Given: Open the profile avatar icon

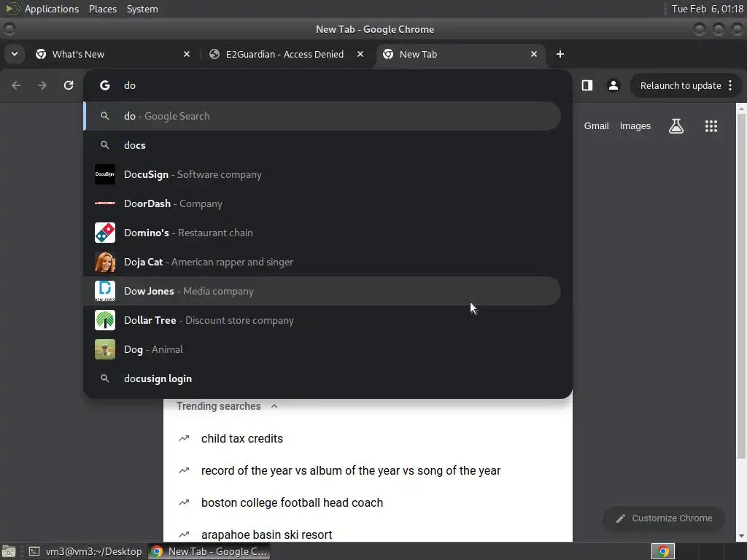Looking at the screenshot, I should 613,85.
